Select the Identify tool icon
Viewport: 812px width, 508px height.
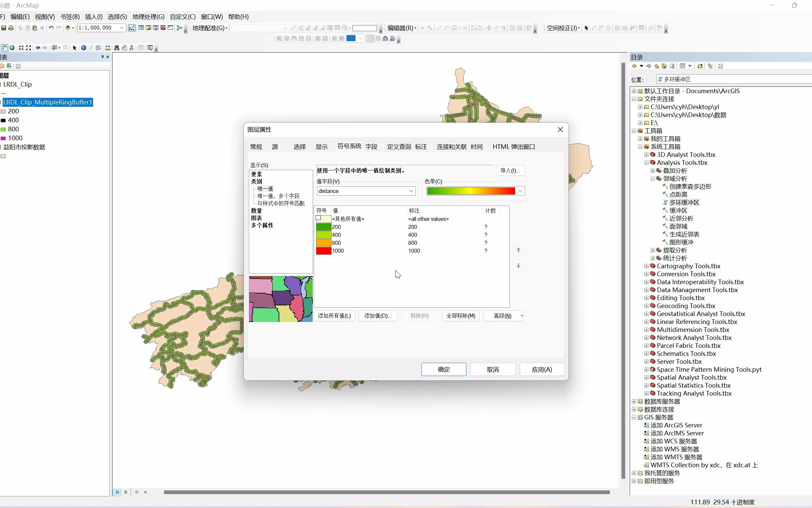tap(83, 48)
